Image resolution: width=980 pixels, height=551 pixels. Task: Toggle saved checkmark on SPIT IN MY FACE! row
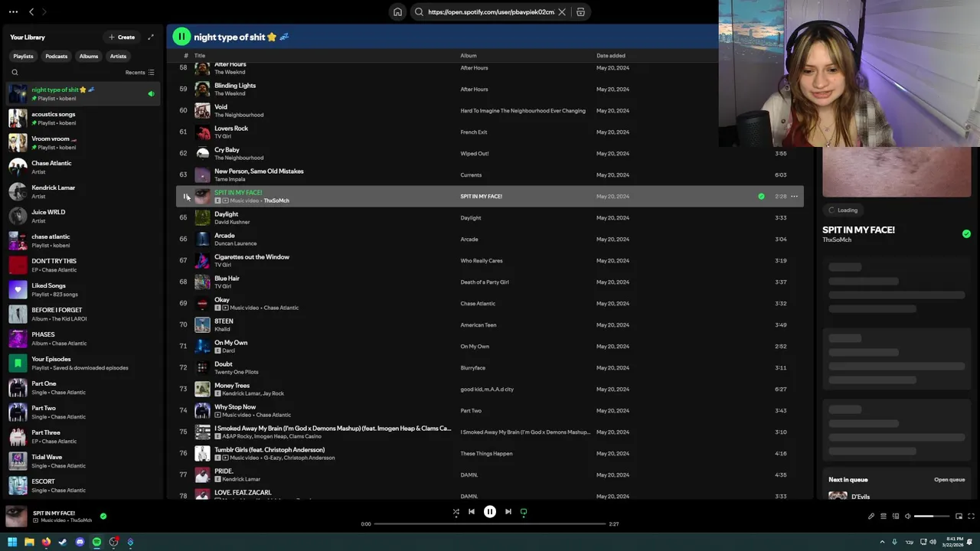point(761,197)
